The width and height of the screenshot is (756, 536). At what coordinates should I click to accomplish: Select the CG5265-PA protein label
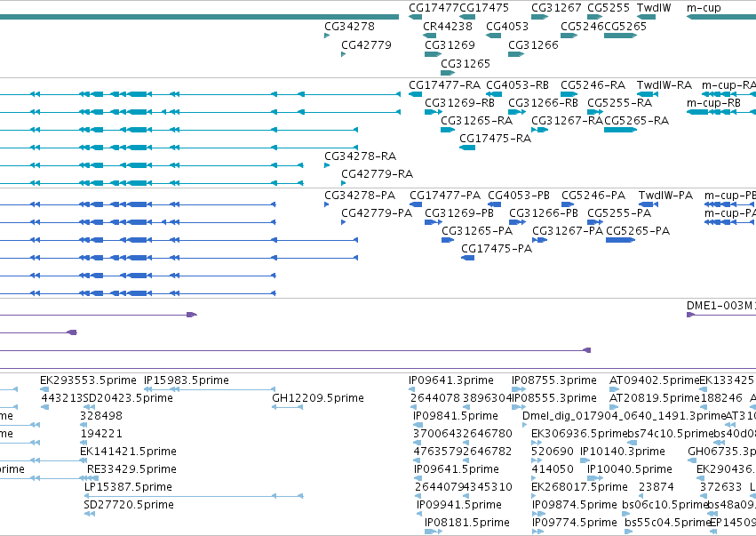click(638, 232)
